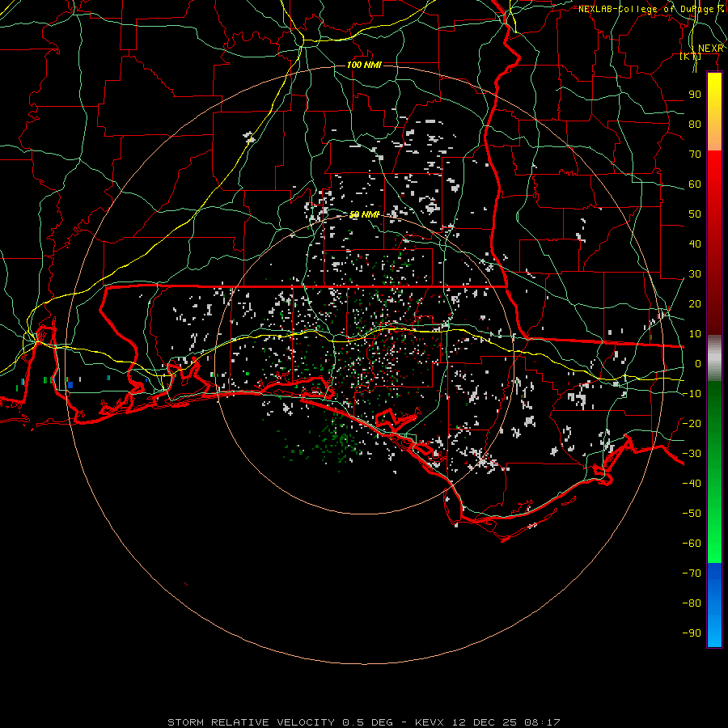Click the 100 NMI range ring label
The image size is (728, 728).
[x=365, y=65]
